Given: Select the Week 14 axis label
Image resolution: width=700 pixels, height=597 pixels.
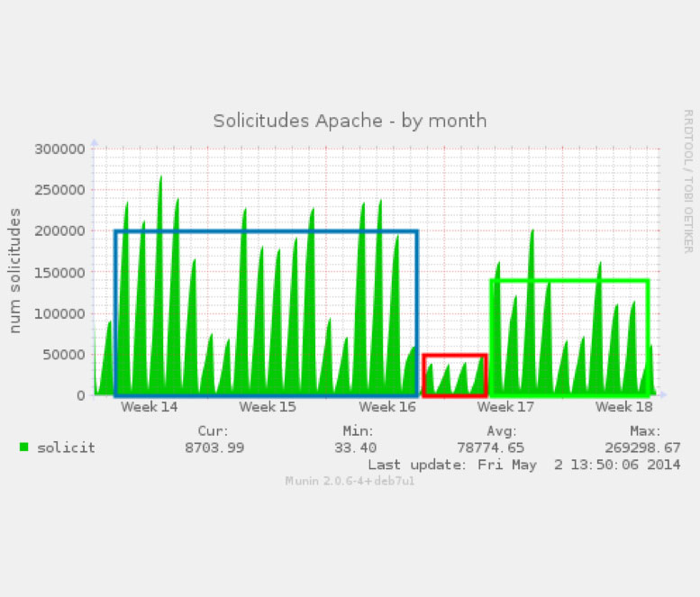Looking at the screenshot, I should tap(150, 407).
